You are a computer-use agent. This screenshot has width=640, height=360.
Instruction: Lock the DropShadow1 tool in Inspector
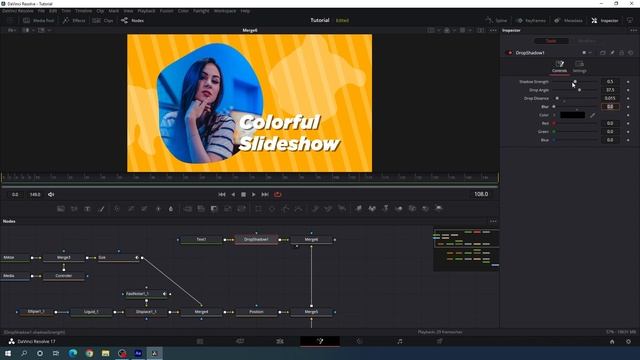[x=621, y=53]
